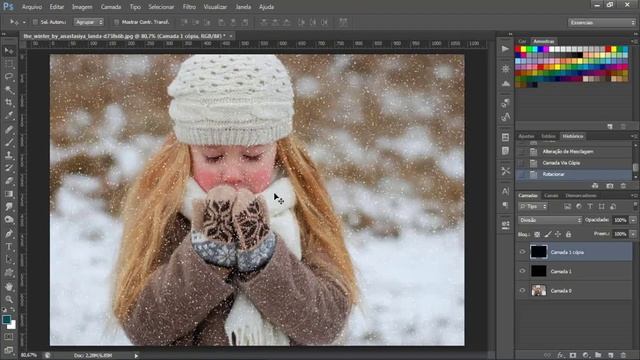Hide the Camada 1 layer
640x360 pixels.
point(522,271)
